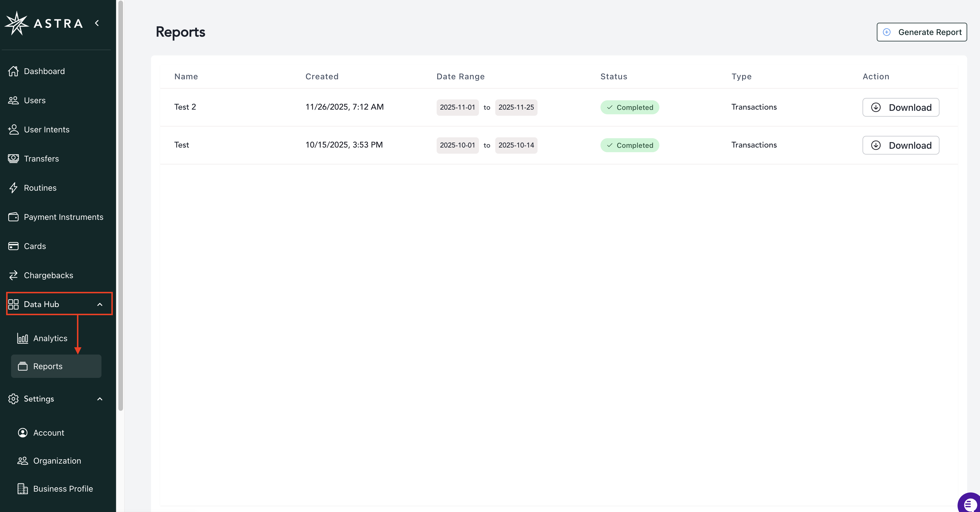Click the Transfers cash icon

(13, 159)
